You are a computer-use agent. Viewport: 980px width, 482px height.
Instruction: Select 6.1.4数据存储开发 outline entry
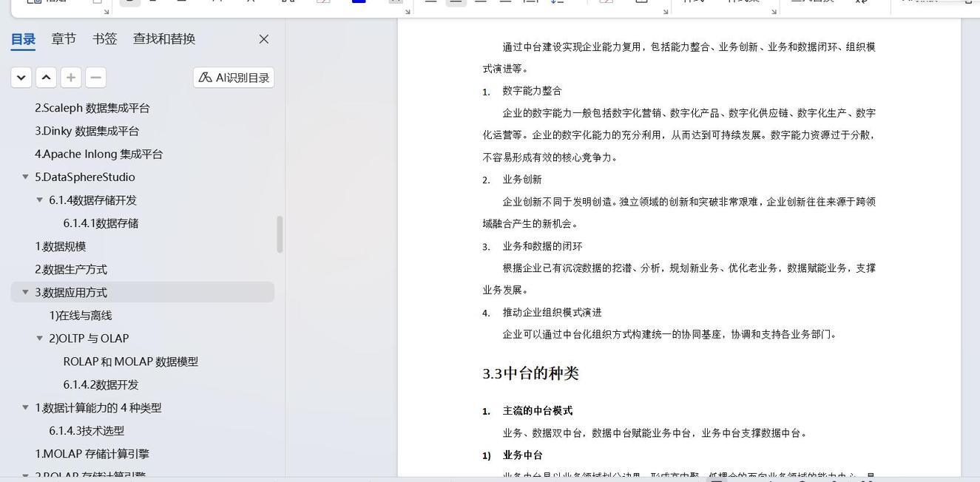(x=93, y=200)
